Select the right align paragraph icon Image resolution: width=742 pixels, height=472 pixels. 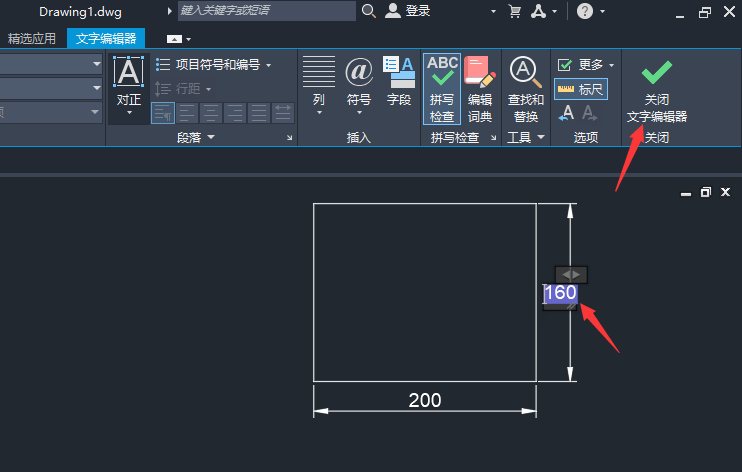(x=235, y=113)
